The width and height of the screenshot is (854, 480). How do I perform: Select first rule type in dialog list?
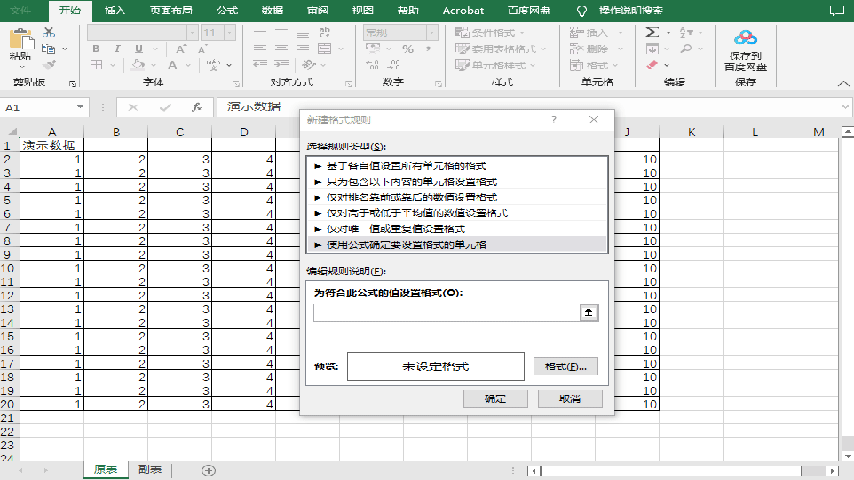457,166
